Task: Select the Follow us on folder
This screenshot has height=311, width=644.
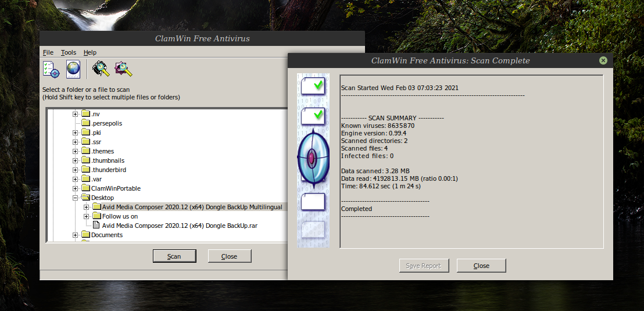Action: pyautogui.click(x=120, y=216)
